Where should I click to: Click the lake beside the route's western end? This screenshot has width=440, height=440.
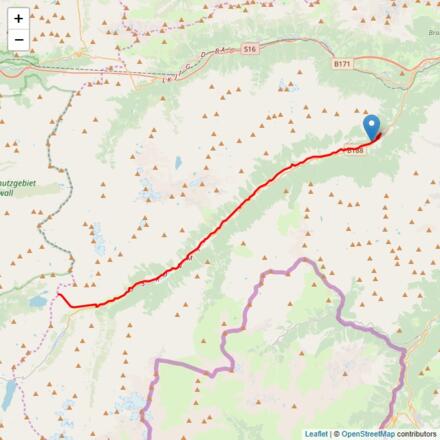[38, 302]
